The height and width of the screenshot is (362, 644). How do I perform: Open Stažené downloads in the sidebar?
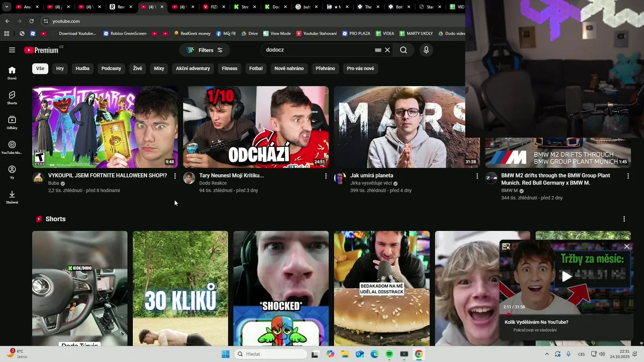click(12, 197)
